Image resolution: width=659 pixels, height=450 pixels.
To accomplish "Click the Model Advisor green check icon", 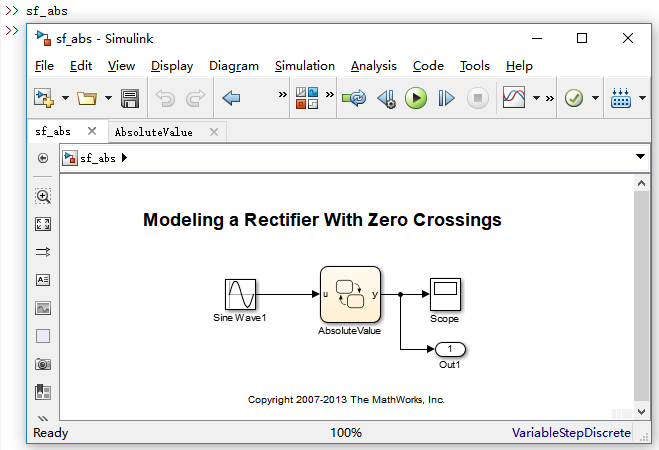I will (x=574, y=98).
